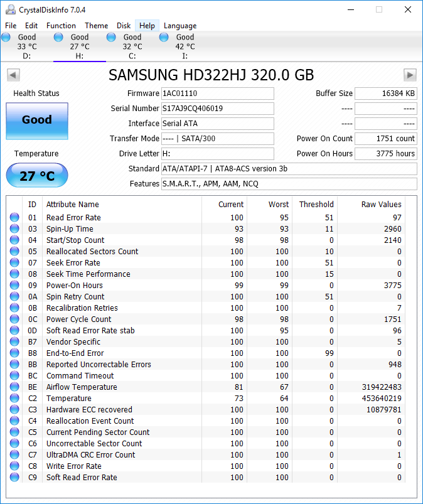Select the Soft Read Error Rate stab name
This screenshot has width=423, height=504.
[x=90, y=330]
